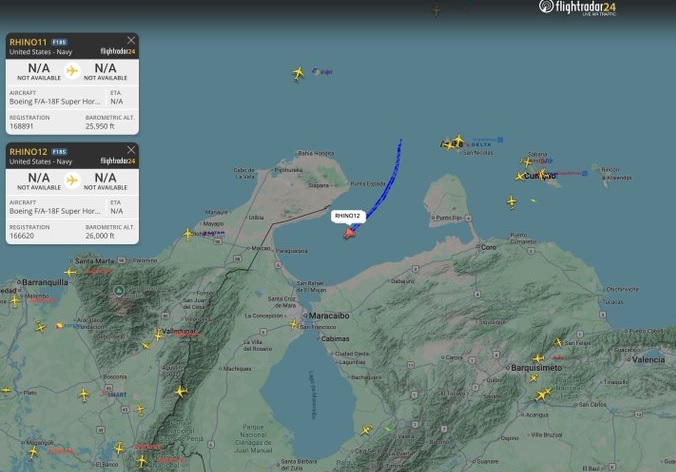The image size is (676, 472).
Task: Click the red RHINO12 fighter jet icon
Action: click(x=349, y=233)
